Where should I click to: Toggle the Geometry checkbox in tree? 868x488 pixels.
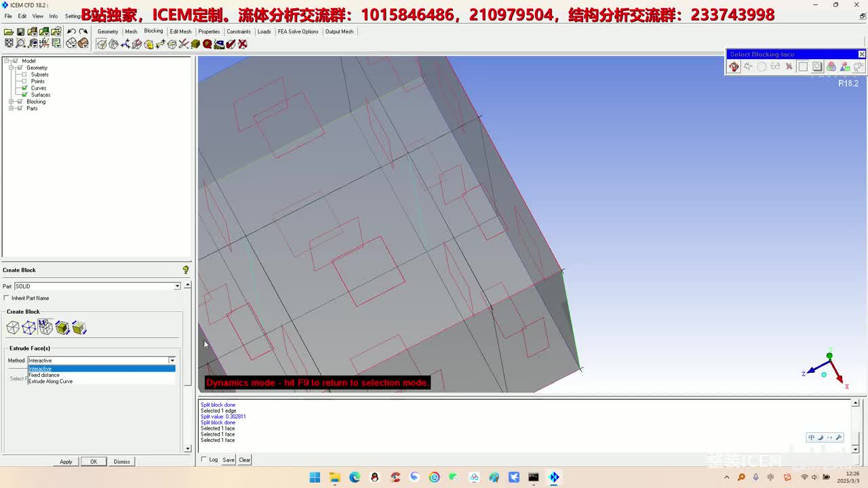(20, 68)
